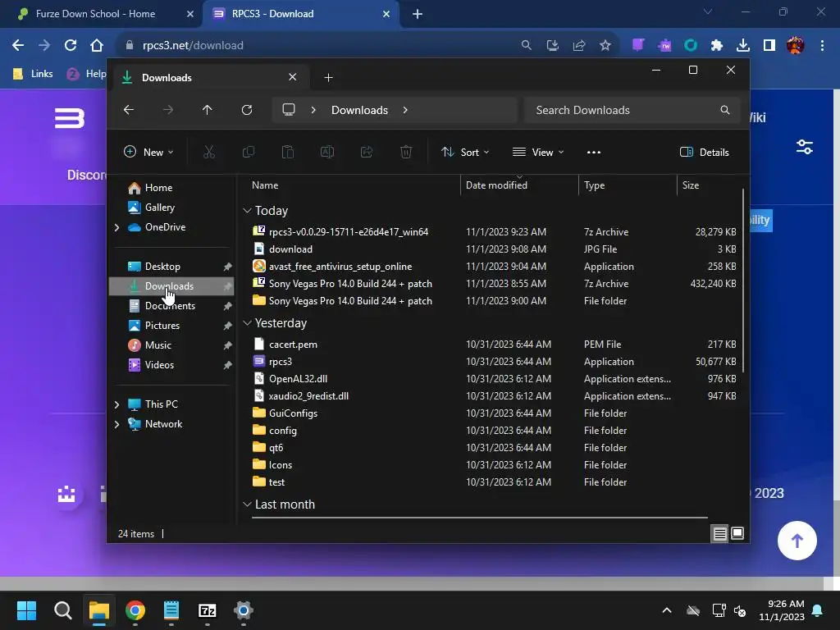Open Notepad from the taskbar
This screenshot has width=840, height=630.
(x=171, y=610)
